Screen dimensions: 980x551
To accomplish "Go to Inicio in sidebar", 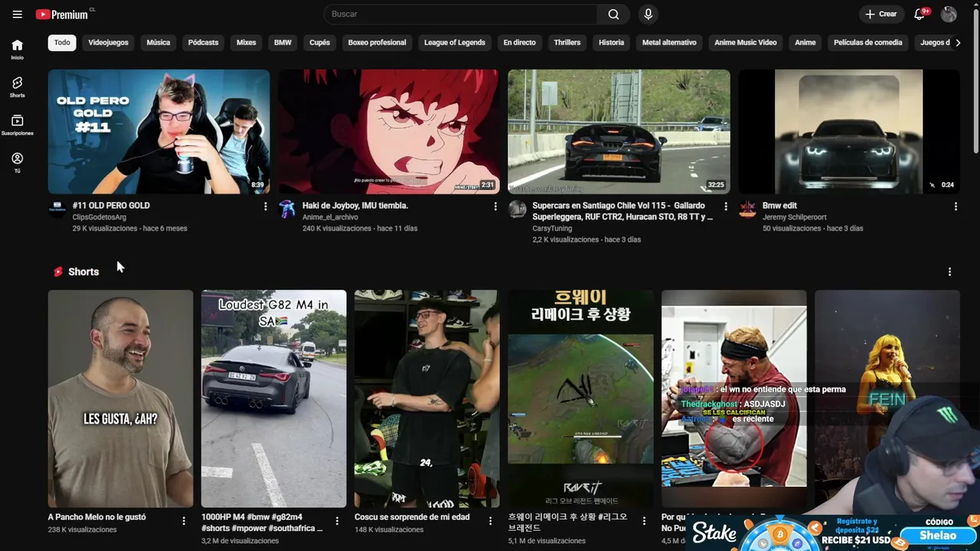I will coord(17,49).
